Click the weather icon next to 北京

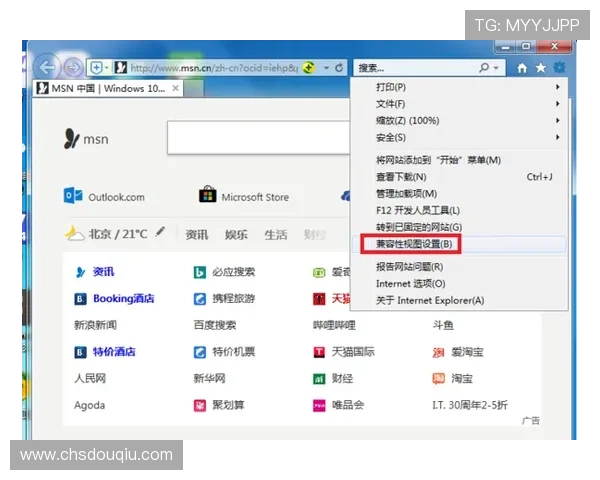pos(75,233)
